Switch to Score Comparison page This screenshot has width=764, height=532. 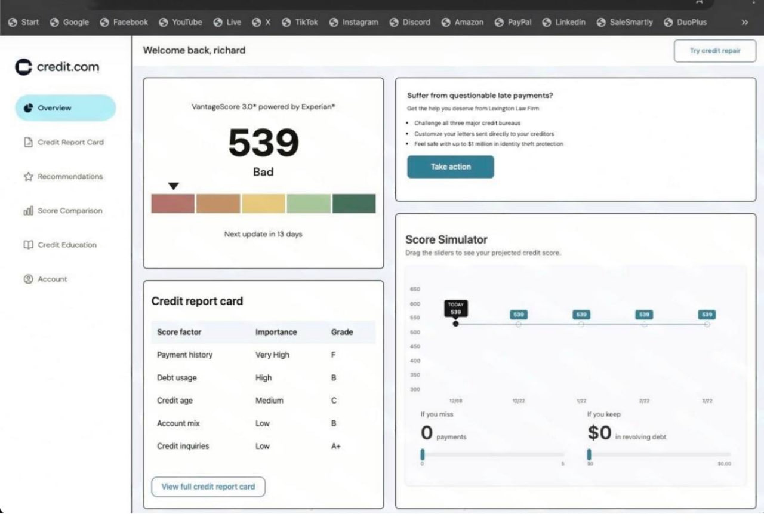70,211
